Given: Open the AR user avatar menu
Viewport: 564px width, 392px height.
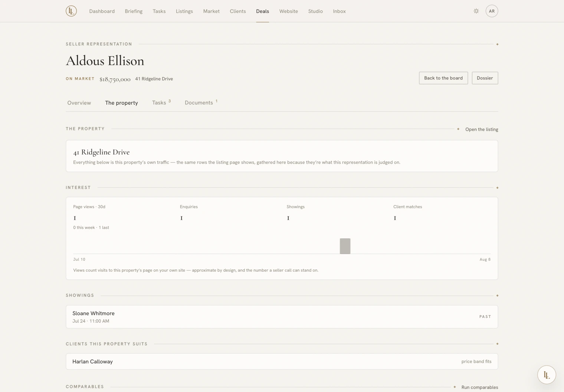Looking at the screenshot, I should coord(492,11).
